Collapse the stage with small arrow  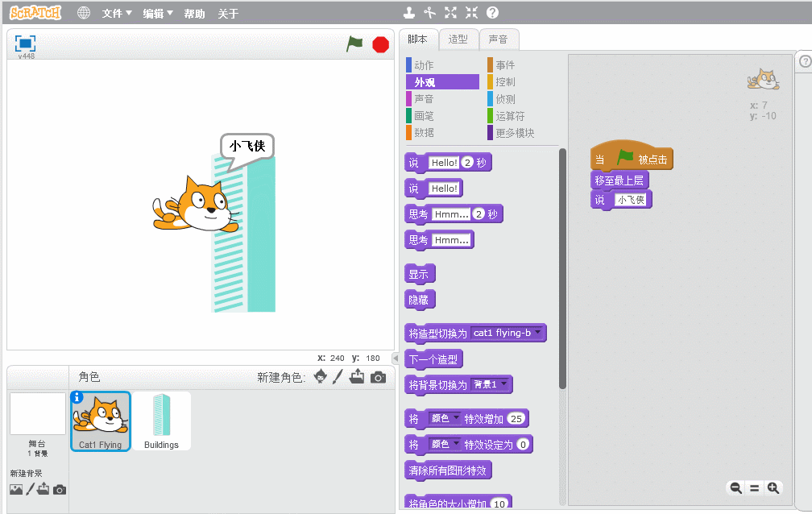coord(395,358)
